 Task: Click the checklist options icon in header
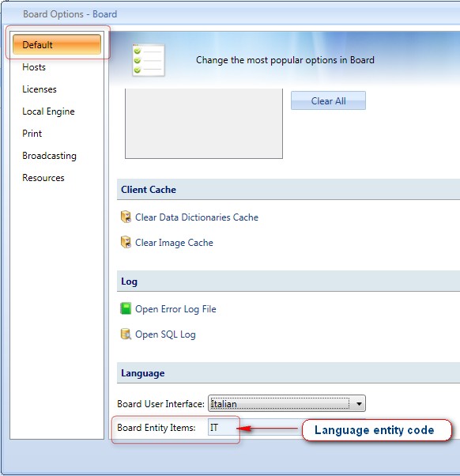tap(149, 60)
